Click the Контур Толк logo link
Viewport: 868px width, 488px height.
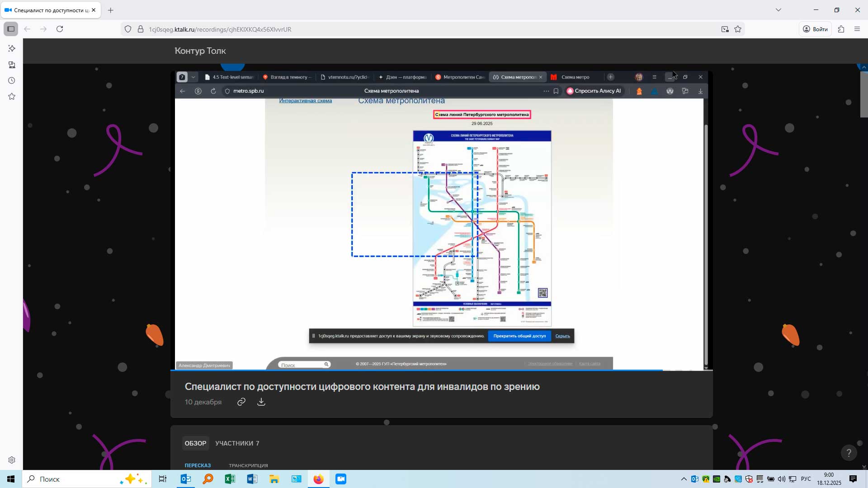200,51
